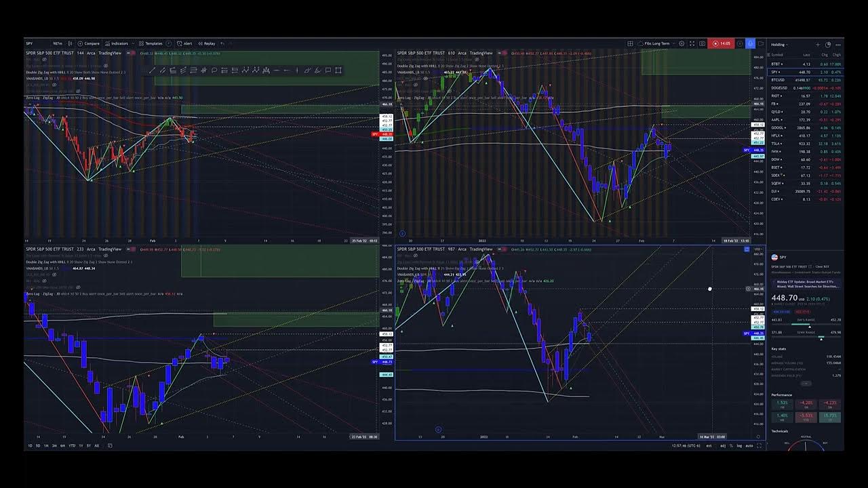This screenshot has width=868, height=488.
Task: Open the watchlist pie chart icon
Action: pyautogui.click(x=828, y=44)
